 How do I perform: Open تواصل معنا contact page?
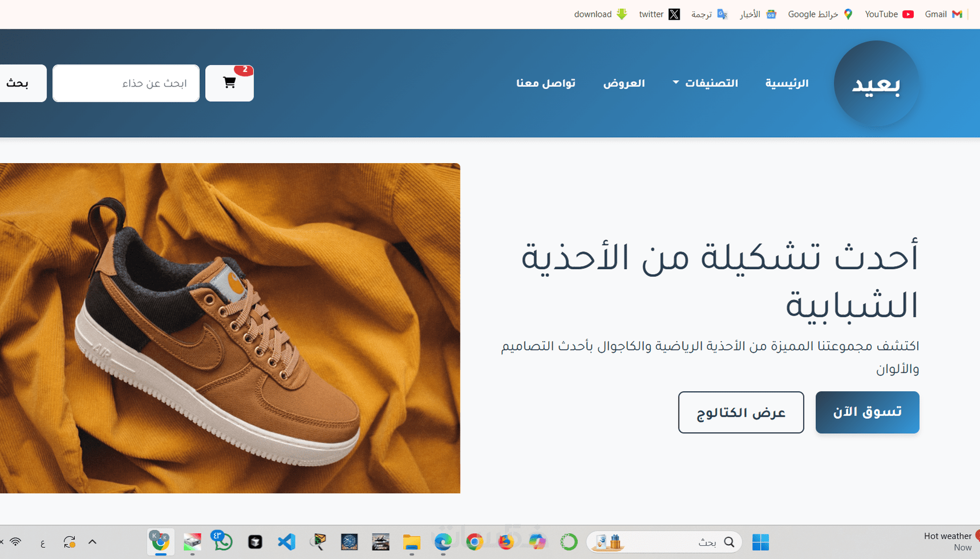(x=545, y=83)
